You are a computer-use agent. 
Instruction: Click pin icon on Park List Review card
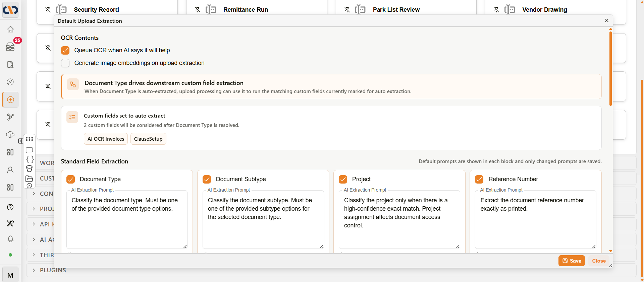click(347, 10)
